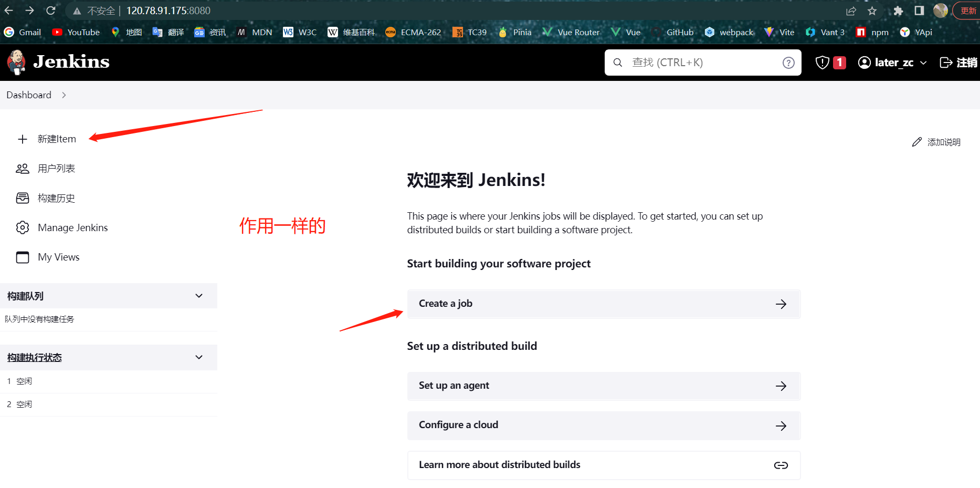Click the 注销 logout button

click(x=958, y=63)
